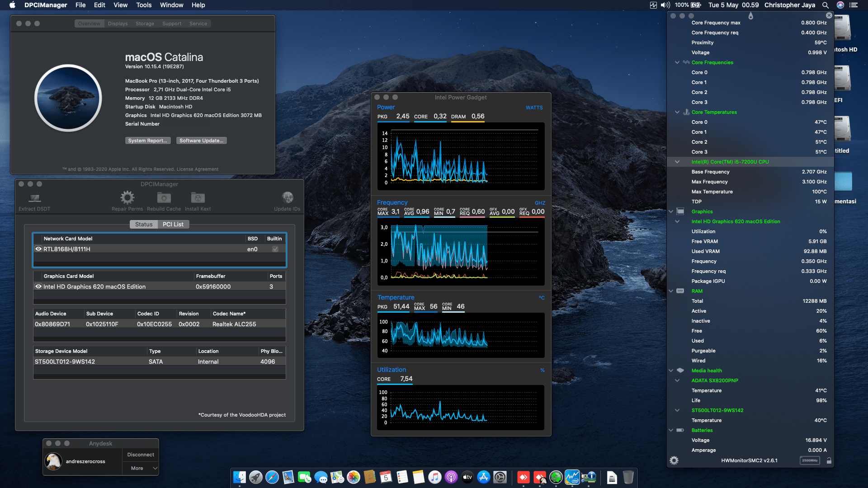Open Finder from the dock
The height and width of the screenshot is (488, 868).
pyautogui.click(x=240, y=477)
